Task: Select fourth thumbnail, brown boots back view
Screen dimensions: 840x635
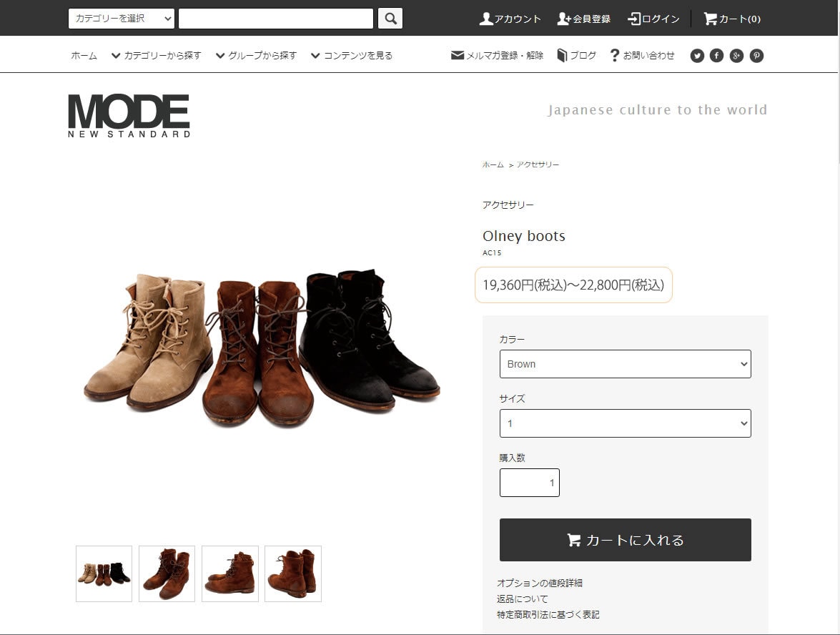Action: pyautogui.click(x=293, y=574)
